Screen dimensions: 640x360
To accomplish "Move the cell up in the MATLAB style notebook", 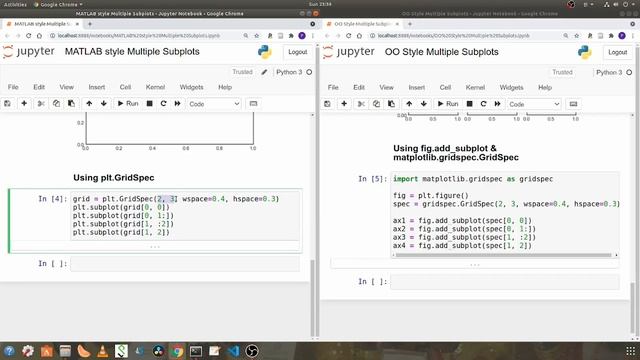I will point(89,104).
